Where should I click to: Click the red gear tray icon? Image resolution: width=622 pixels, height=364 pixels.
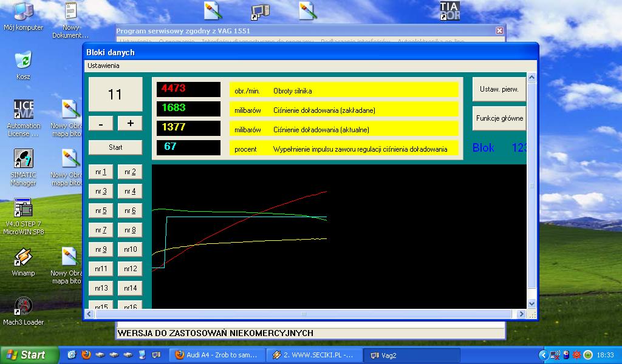pos(577,355)
